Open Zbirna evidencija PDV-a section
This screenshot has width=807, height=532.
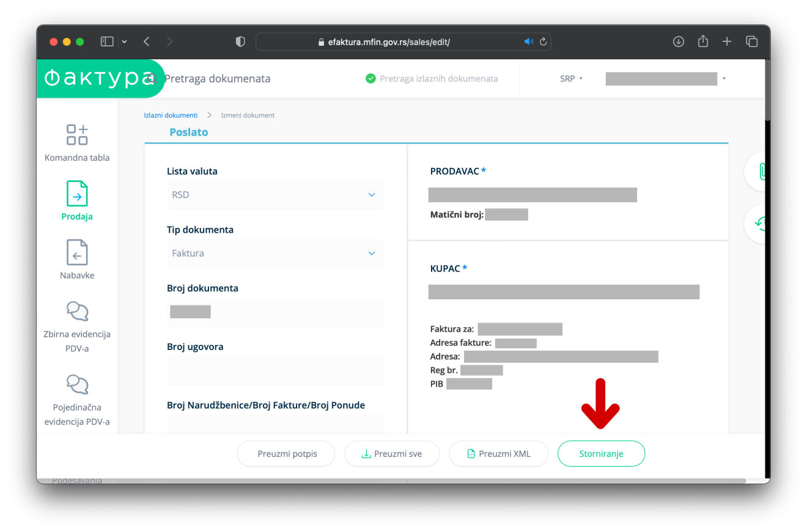pyautogui.click(x=77, y=312)
